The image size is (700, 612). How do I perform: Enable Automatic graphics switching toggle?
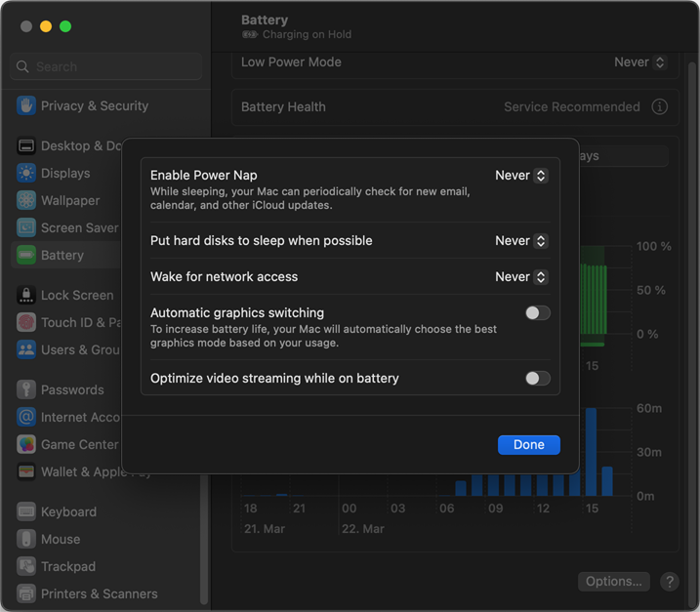pyautogui.click(x=537, y=313)
